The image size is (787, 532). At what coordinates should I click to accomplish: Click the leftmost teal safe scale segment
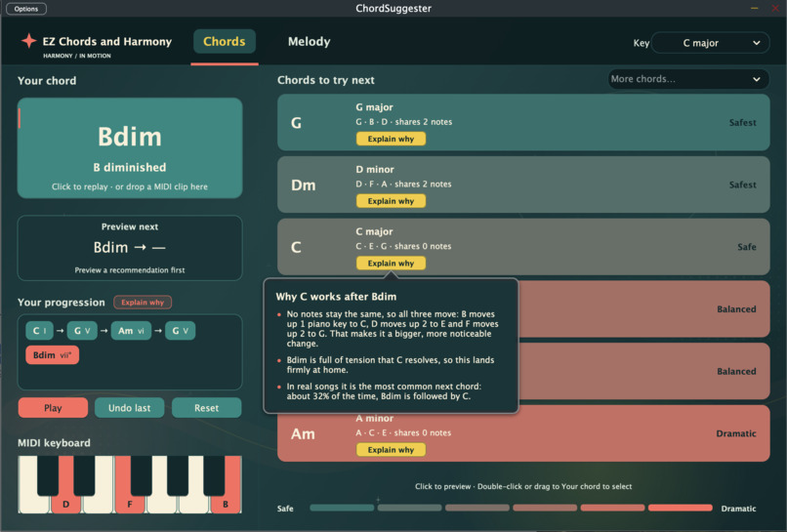(342, 508)
